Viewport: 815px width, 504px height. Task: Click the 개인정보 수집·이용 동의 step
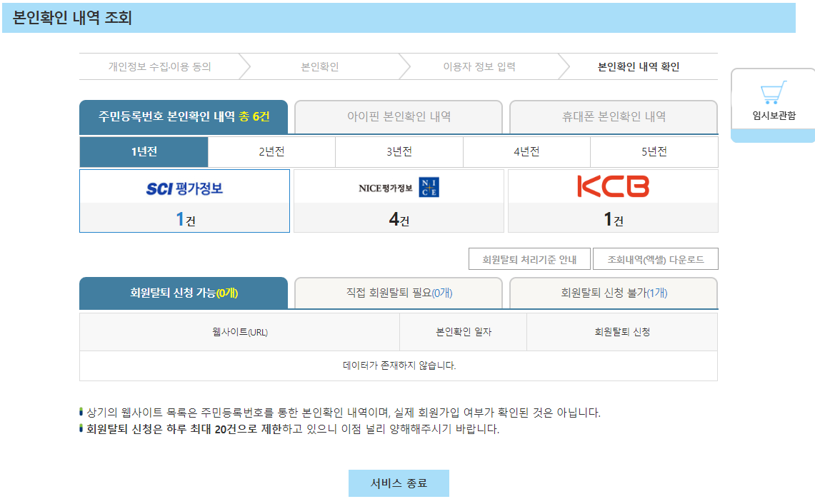click(x=159, y=66)
